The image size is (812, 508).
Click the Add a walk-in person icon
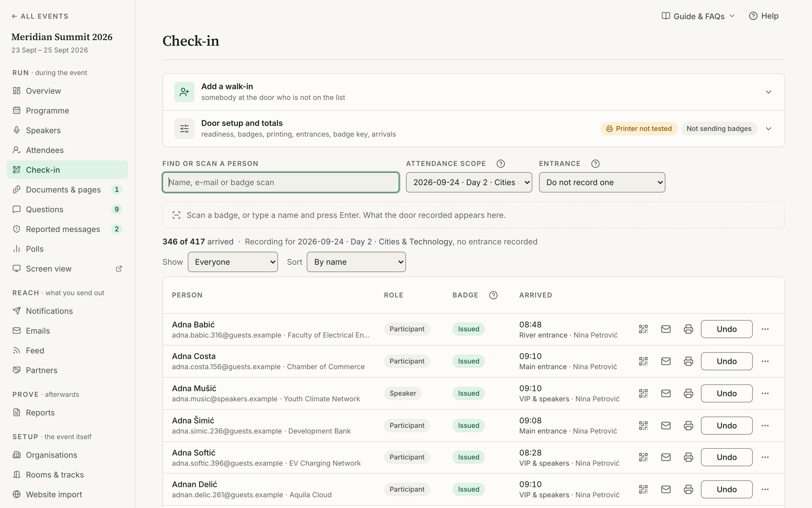[184, 92]
